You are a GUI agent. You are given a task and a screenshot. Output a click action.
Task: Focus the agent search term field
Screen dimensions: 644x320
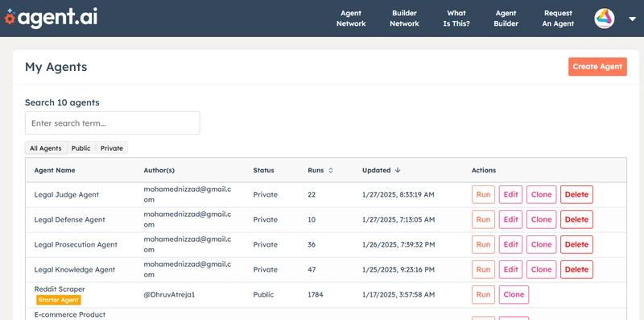113,123
